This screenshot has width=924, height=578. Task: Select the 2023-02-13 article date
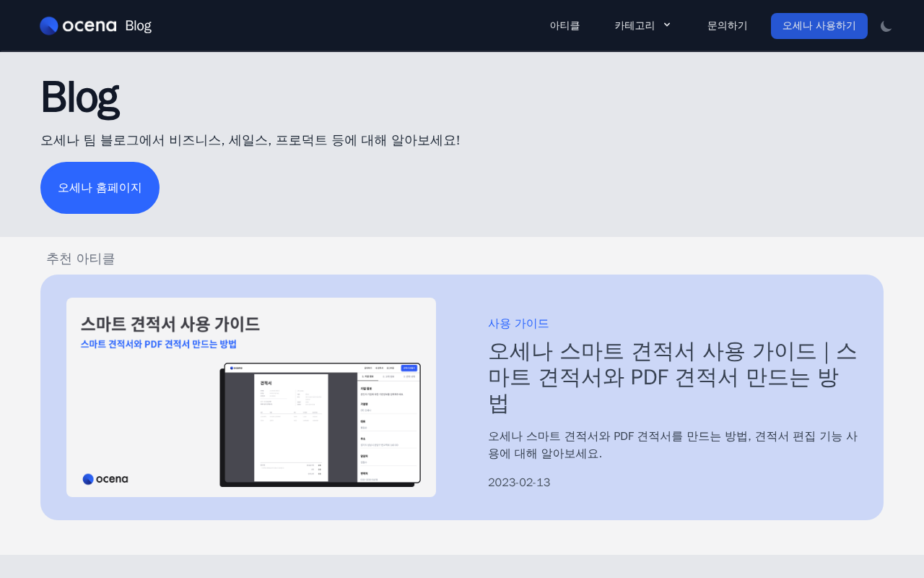519,483
